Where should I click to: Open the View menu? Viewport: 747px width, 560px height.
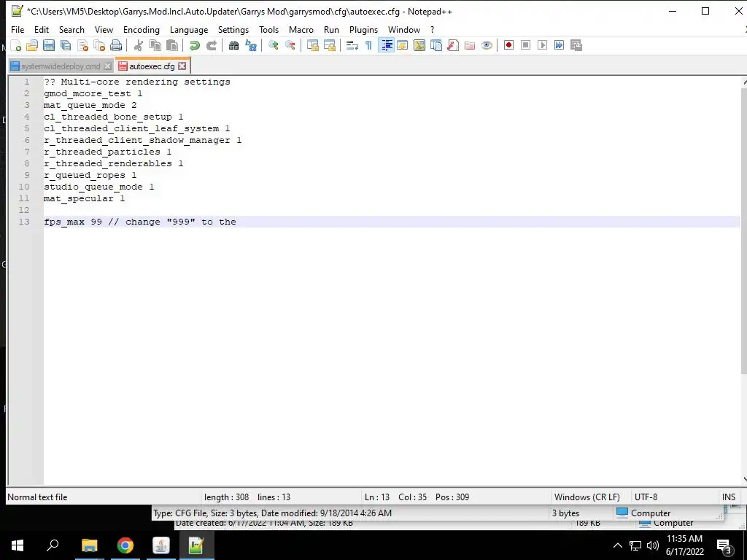(104, 29)
